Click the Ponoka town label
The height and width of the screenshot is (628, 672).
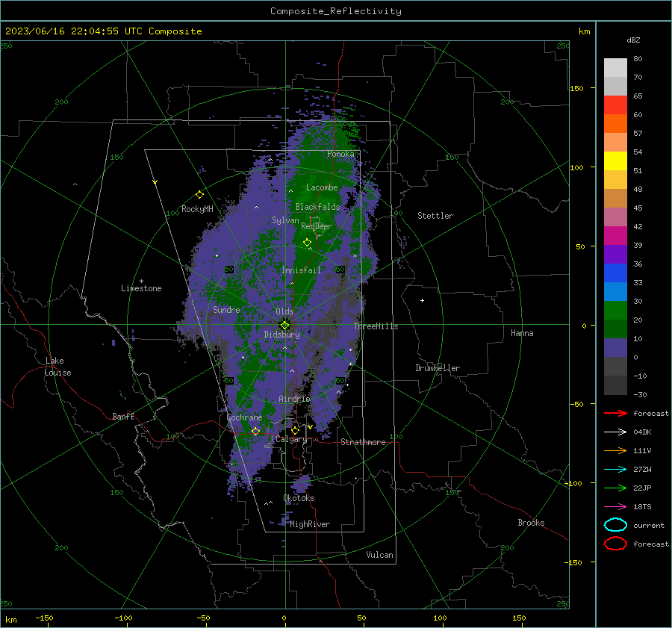tap(340, 154)
